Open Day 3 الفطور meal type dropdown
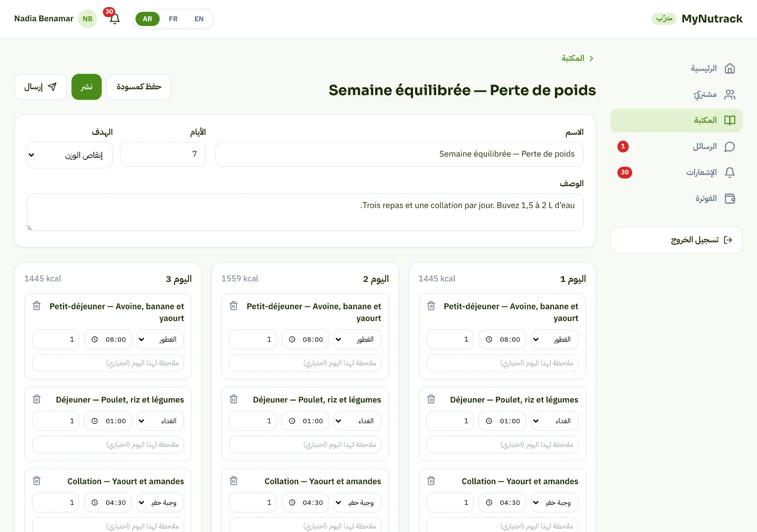Image resolution: width=757 pixels, height=532 pixels. click(x=160, y=340)
